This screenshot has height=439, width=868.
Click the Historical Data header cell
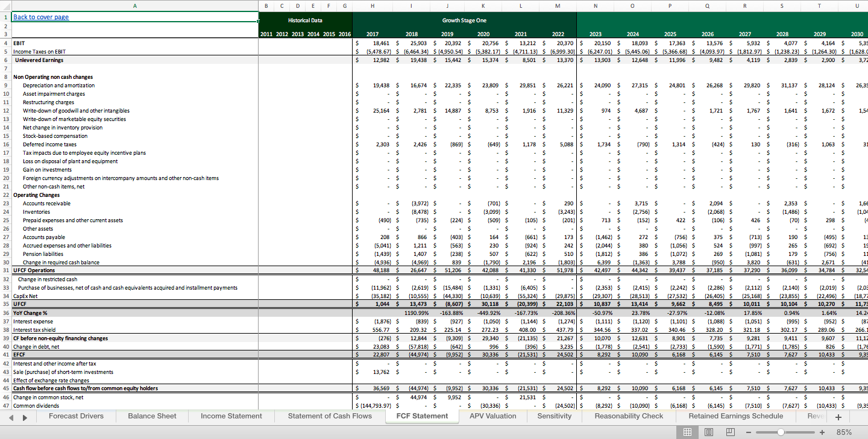[x=305, y=20]
